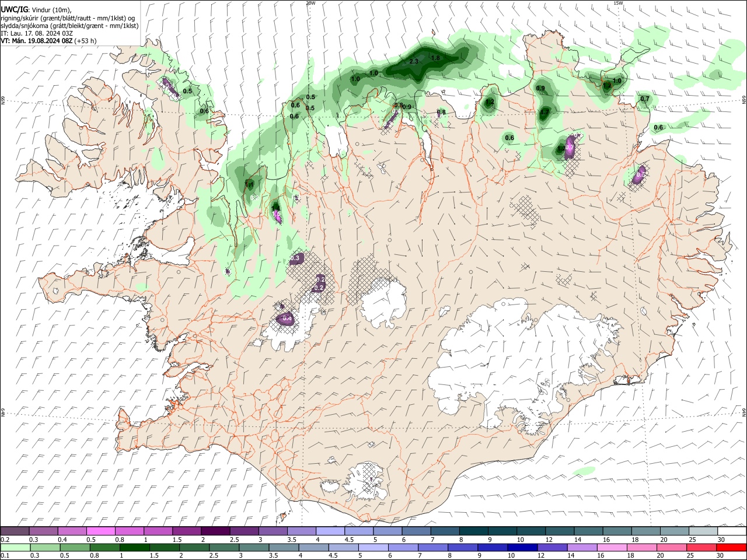Pick the dusky mauve 0.2 snow legend swatch

pyautogui.click(x=15, y=531)
